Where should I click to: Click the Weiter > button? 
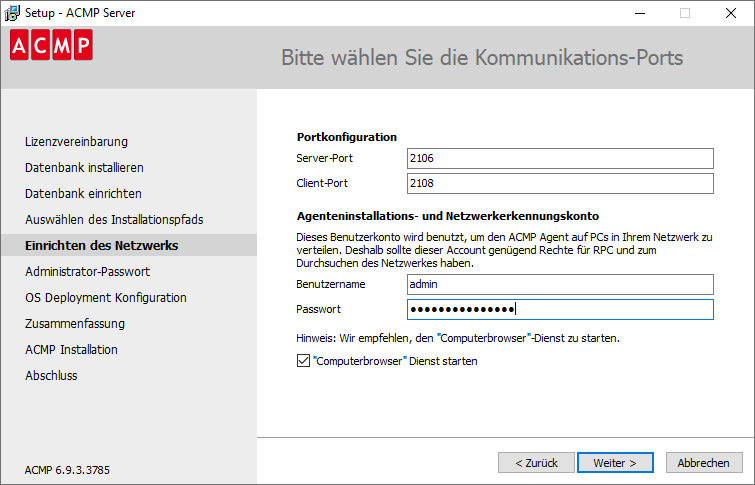click(615, 463)
